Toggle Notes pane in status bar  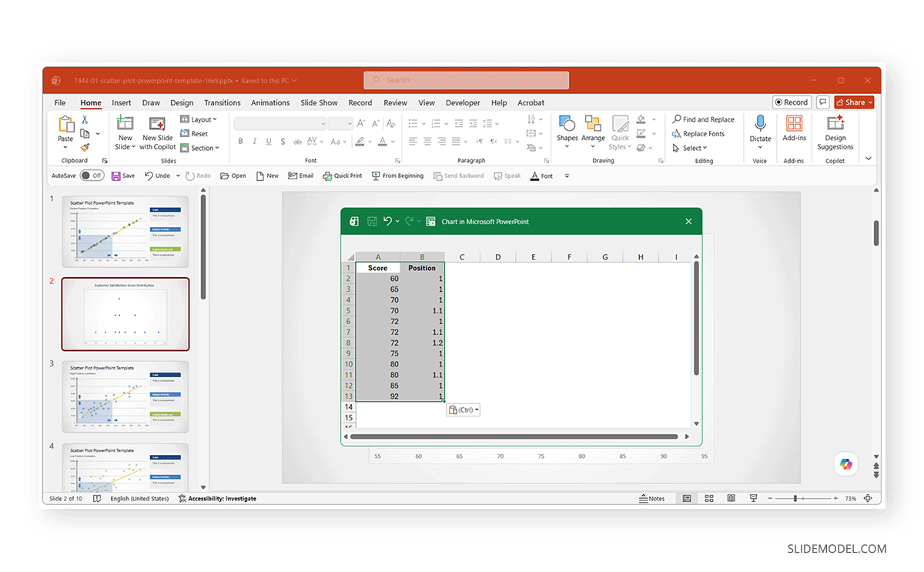pyautogui.click(x=652, y=498)
